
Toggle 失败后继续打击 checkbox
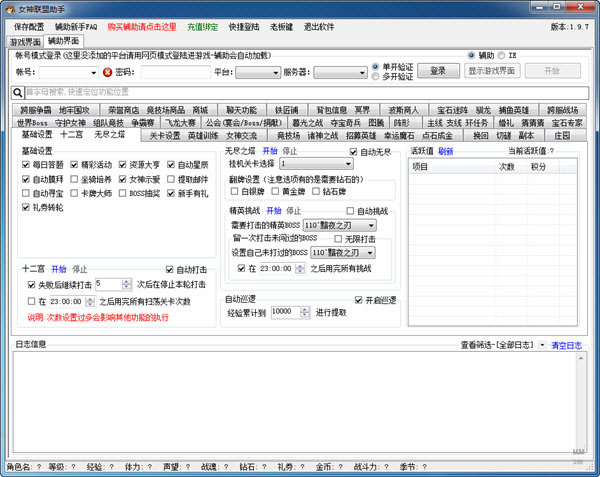click(32, 285)
